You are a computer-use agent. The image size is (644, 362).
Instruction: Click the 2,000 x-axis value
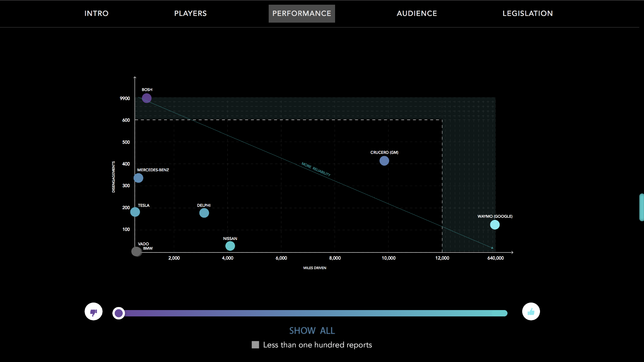click(x=174, y=258)
